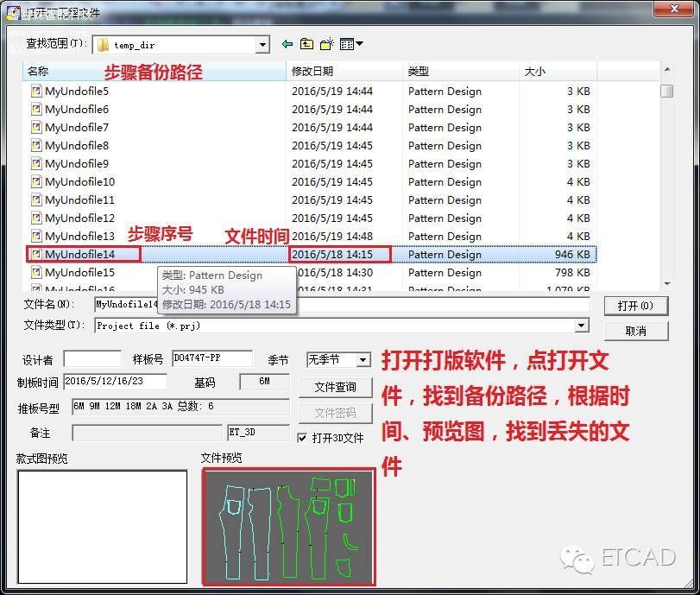Click the 设计者 input field
This screenshot has width=700, height=595.
pyautogui.click(x=92, y=358)
